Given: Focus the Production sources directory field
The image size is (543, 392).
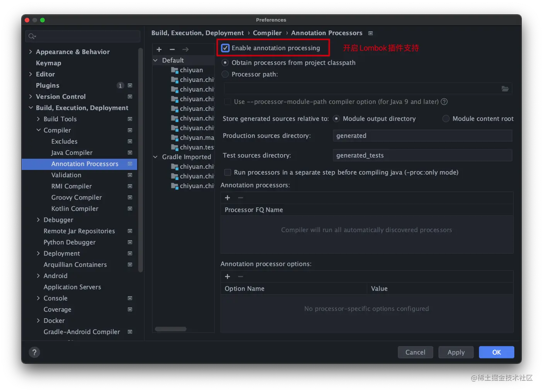Looking at the screenshot, I should (x=423, y=136).
